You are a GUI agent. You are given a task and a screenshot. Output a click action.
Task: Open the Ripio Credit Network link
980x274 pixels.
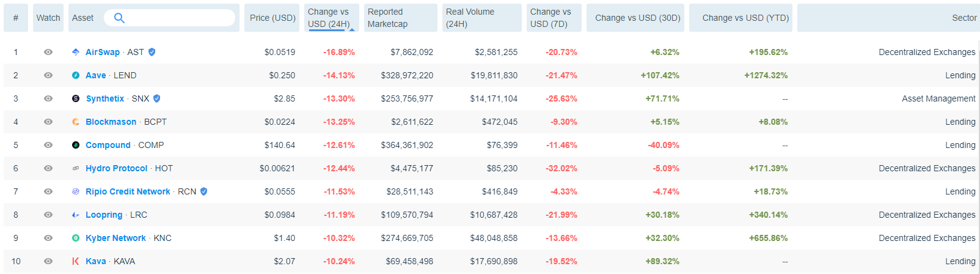[x=128, y=191]
